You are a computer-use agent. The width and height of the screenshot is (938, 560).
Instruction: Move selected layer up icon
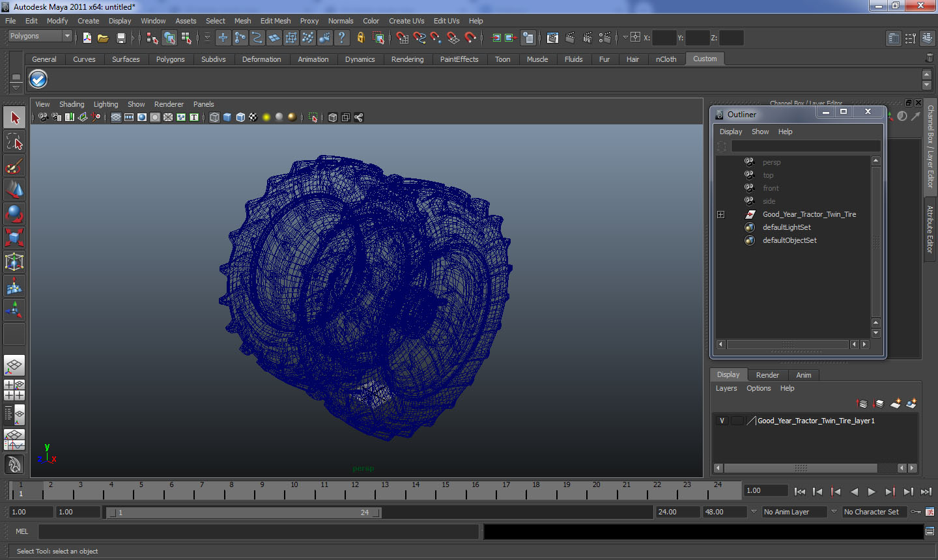point(862,404)
